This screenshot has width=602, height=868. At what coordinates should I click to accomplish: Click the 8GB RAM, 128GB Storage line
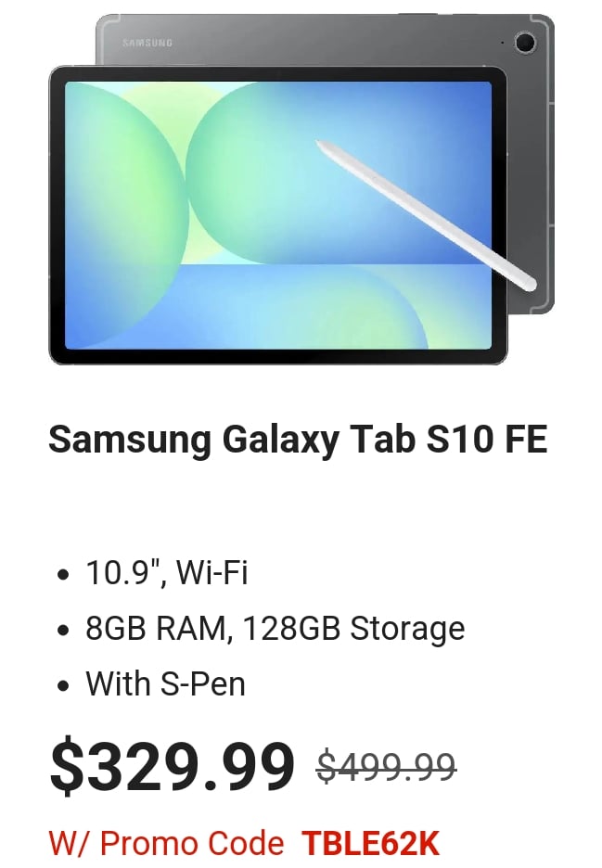pos(275,629)
